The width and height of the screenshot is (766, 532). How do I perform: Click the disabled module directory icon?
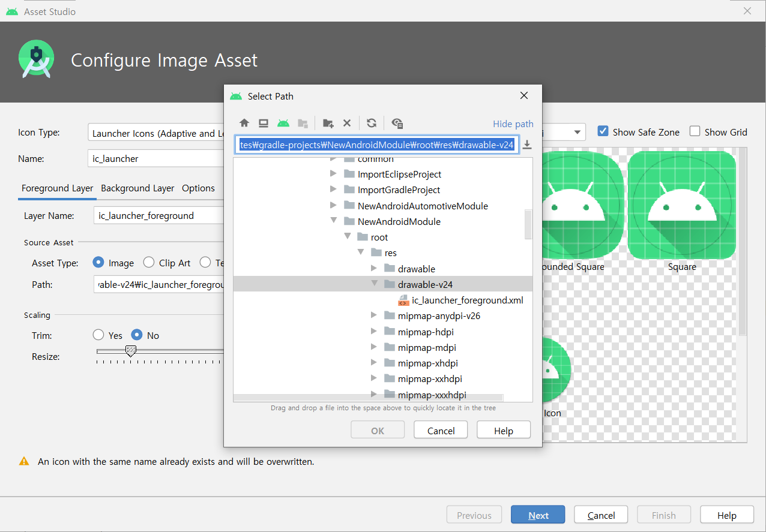coord(303,123)
